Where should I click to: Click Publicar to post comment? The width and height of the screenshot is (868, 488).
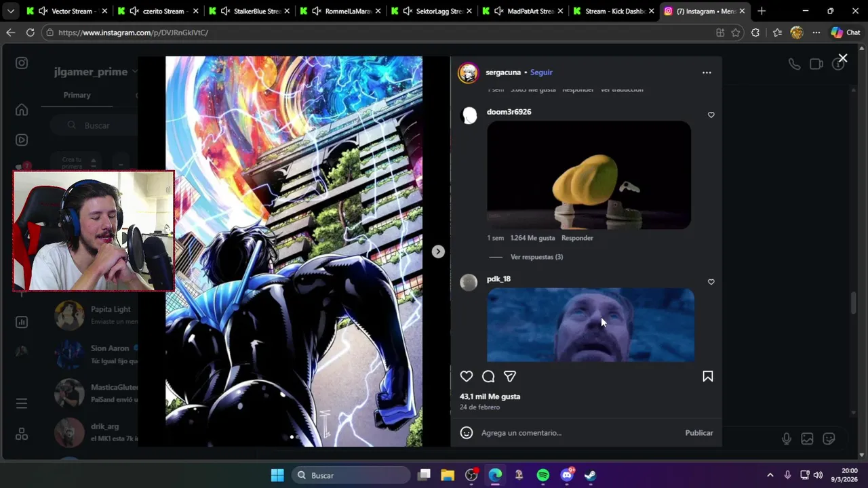(x=698, y=432)
